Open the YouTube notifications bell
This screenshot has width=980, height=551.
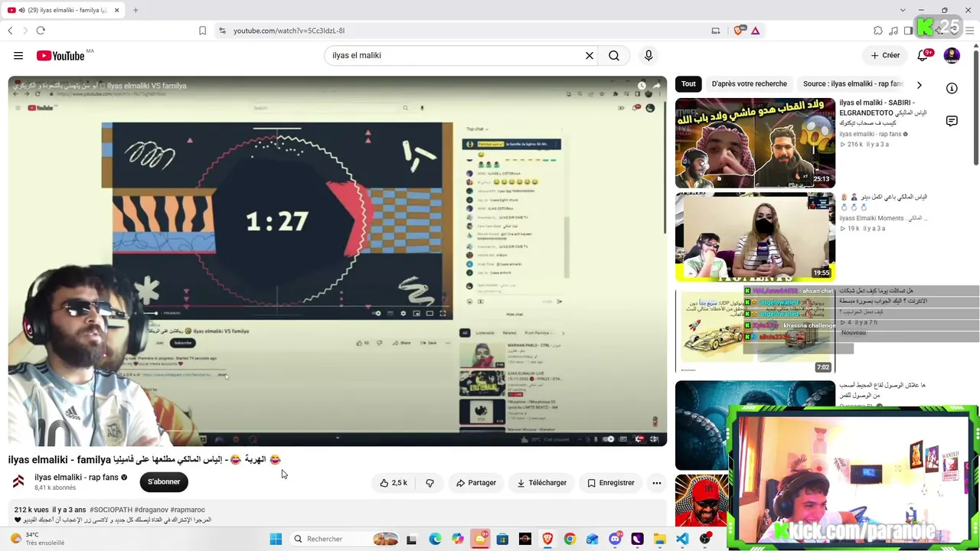(x=923, y=55)
